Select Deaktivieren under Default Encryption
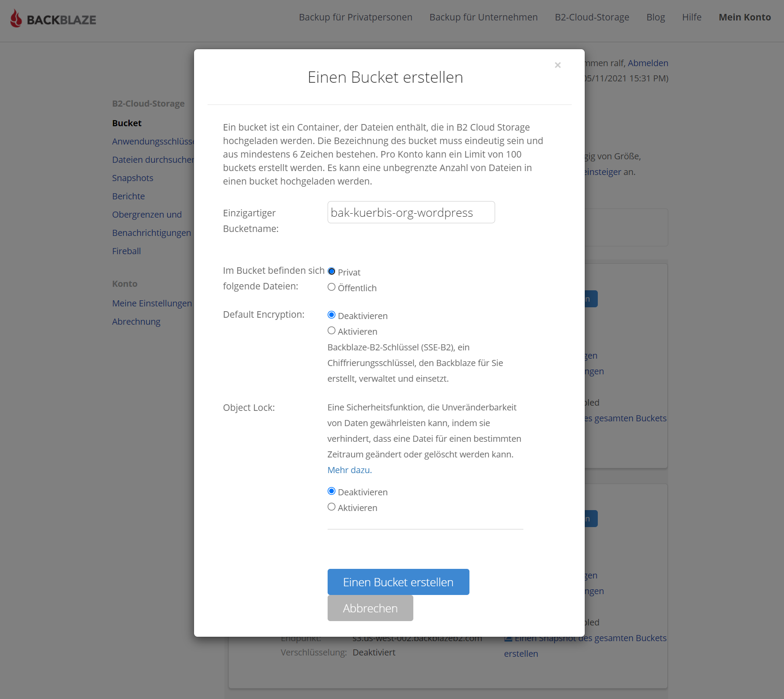784x699 pixels. 332,315
